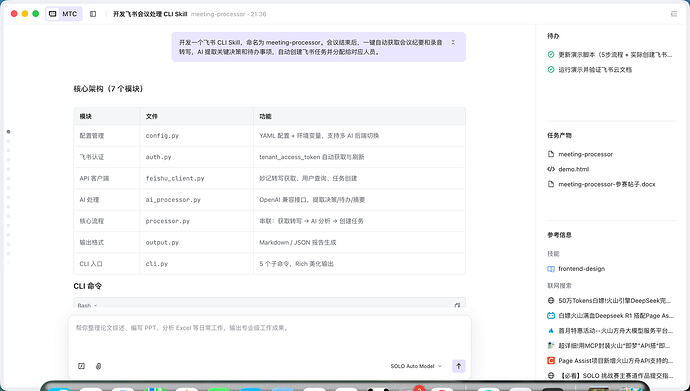
Task: Click the Markdown / JSON 报告生成 cell
Action: [359, 242]
